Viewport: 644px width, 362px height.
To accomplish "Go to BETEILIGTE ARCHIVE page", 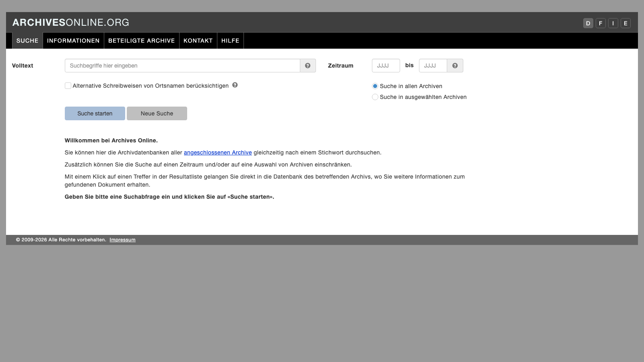I will pyautogui.click(x=142, y=41).
